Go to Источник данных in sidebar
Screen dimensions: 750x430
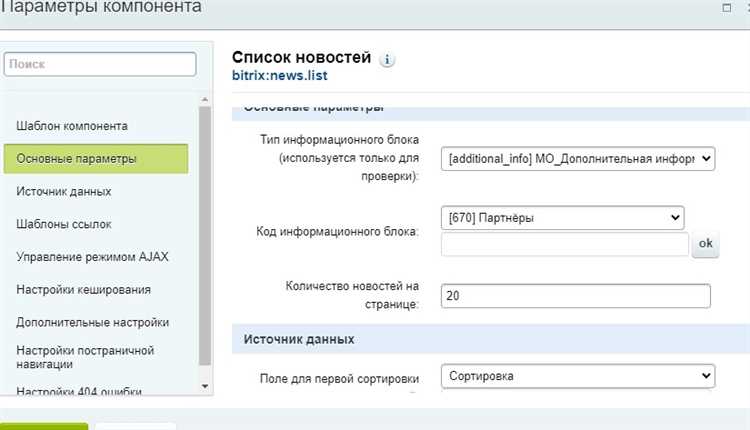[64, 191]
